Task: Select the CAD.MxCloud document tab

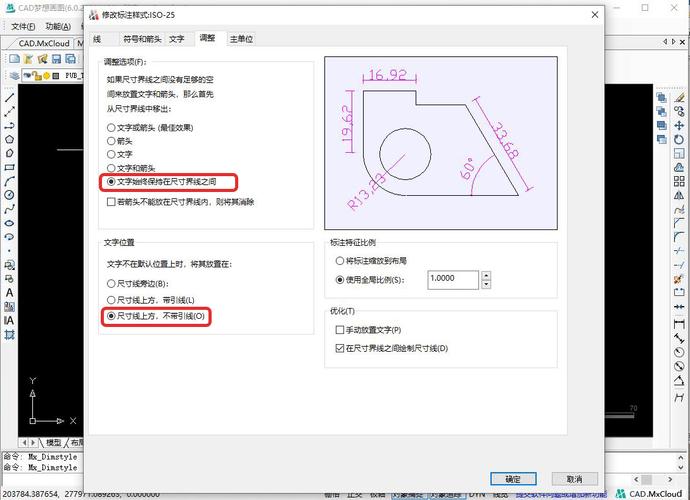Action: pos(44,43)
